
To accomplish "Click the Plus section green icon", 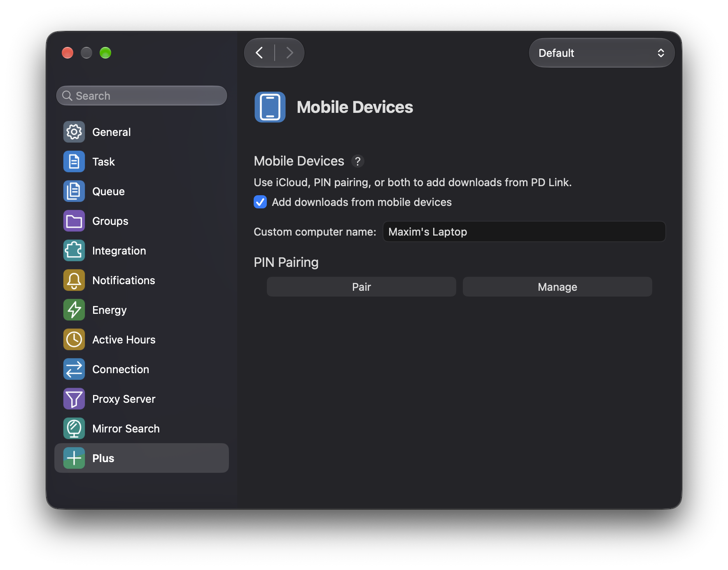I will [x=74, y=458].
